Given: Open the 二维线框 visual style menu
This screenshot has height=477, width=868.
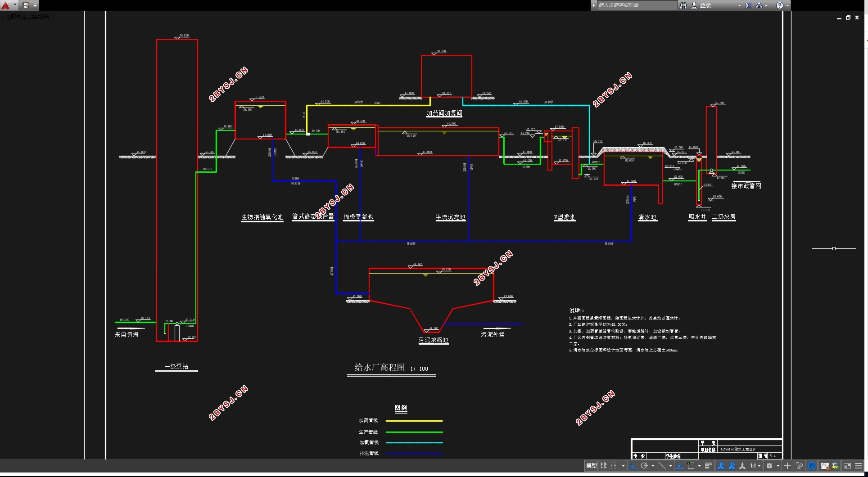Looking at the screenshot, I should (x=37, y=17).
